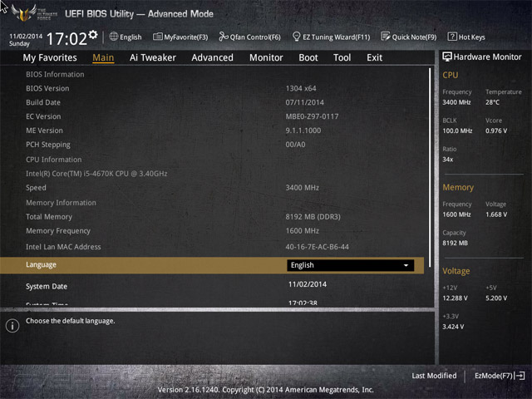Click the TUF winged logo
Image resolution: width=532 pixels, height=399 pixels.
(x=24, y=13)
